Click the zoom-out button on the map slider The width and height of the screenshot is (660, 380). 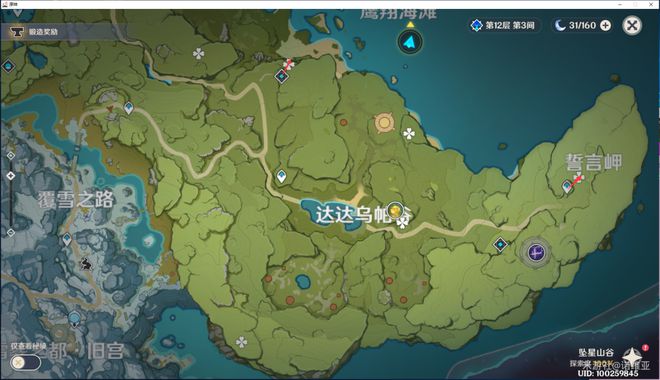pyautogui.click(x=11, y=232)
